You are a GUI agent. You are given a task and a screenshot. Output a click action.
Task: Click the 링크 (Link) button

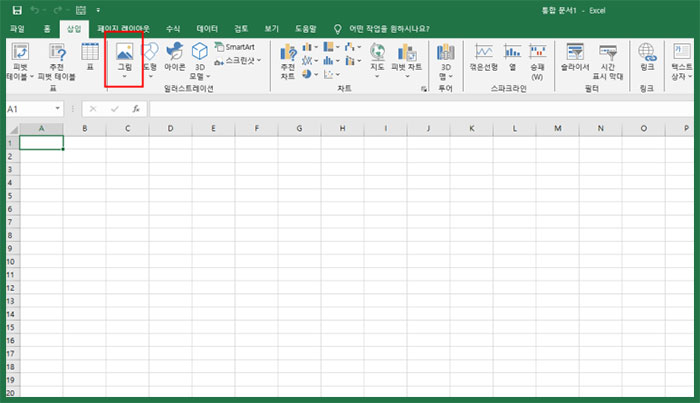pos(647,58)
